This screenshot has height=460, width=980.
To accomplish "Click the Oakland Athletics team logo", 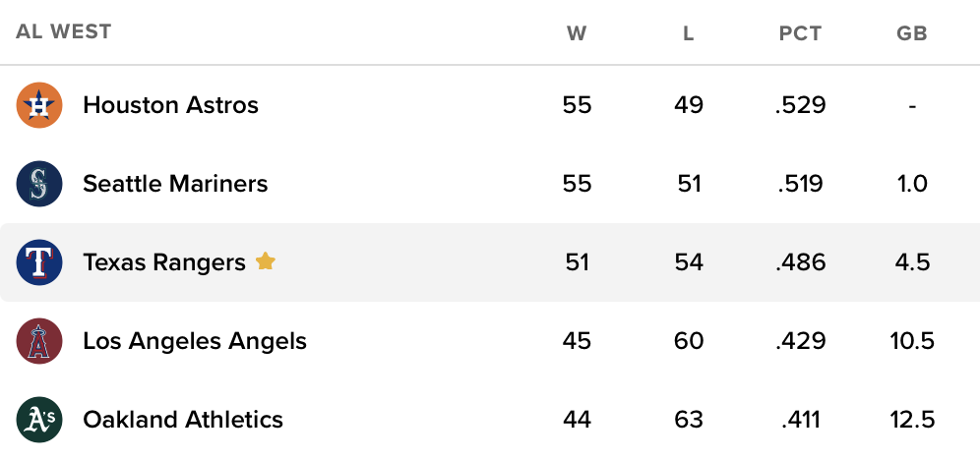I will tap(39, 420).
